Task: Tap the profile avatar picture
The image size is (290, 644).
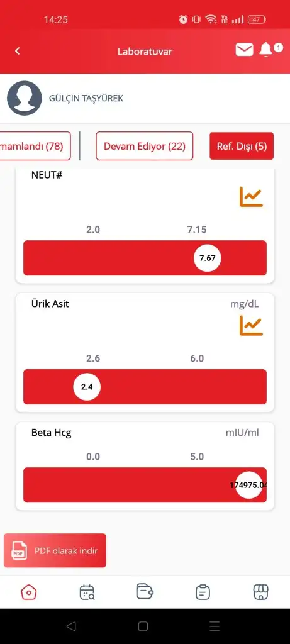Action: pyautogui.click(x=25, y=98)
